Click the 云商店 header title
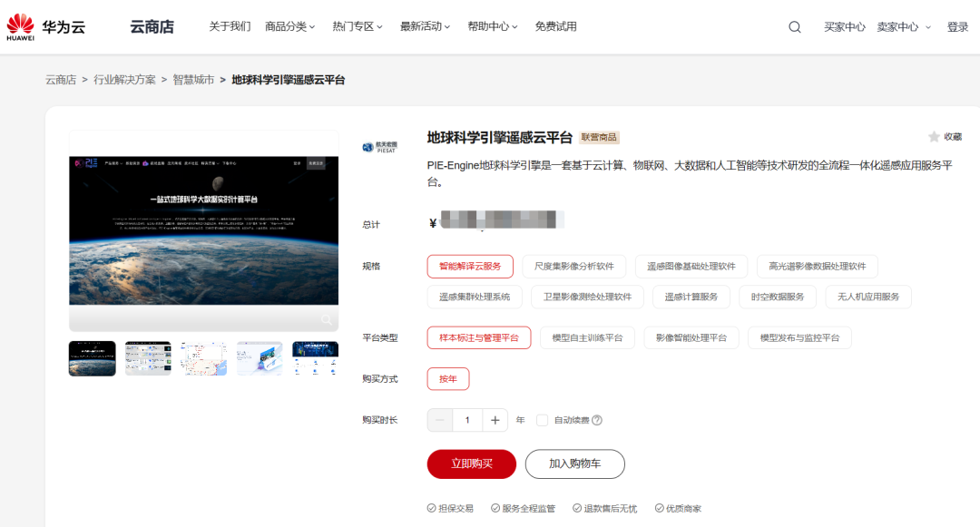980x527 pixels. pos(152,27)
